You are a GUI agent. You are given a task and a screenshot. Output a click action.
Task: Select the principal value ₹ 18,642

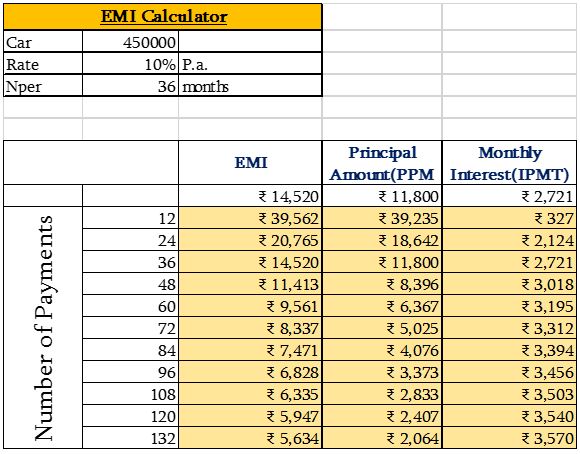pos(382,240)
